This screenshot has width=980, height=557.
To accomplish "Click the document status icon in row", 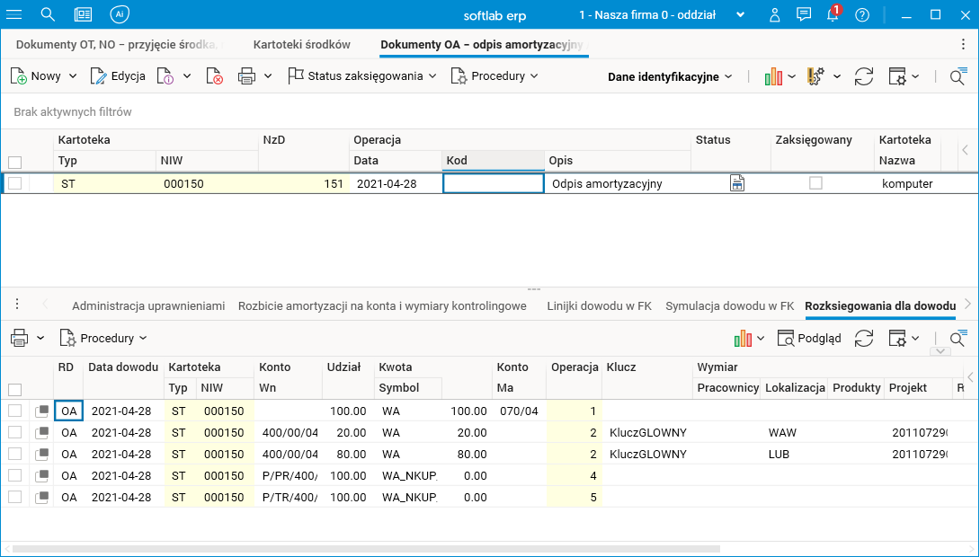I will click(x=737, y=183).
